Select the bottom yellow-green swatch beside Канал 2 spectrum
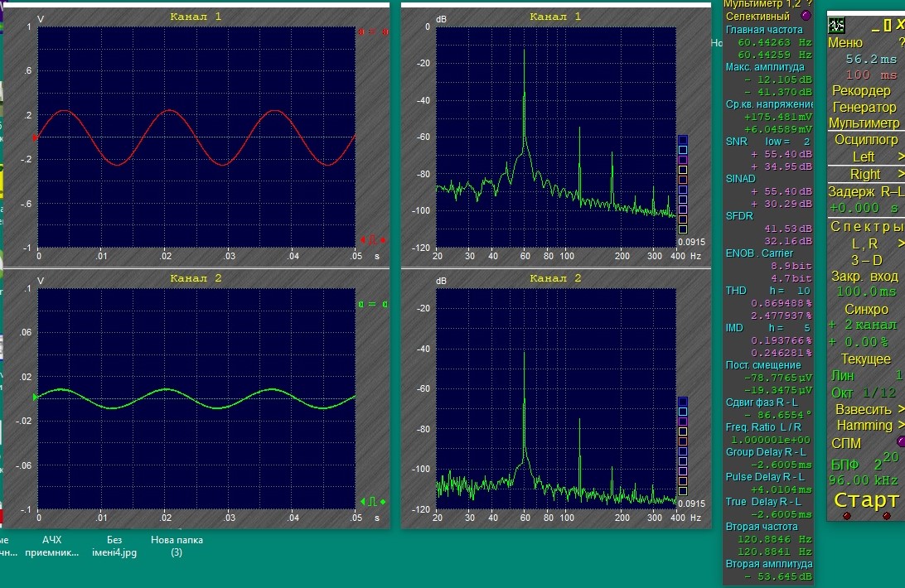This screenshot has width=905, height=588. click(x=683, y=490)
